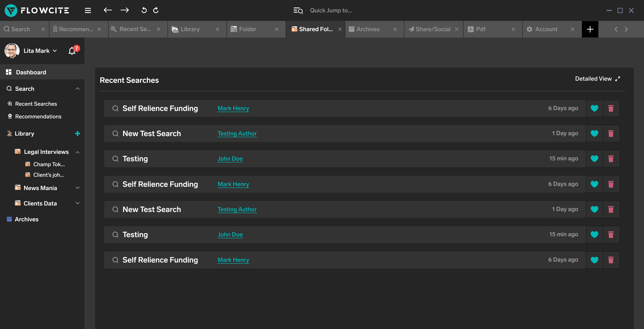Unfavorite the last Self Relience Funding row
This screenshot has width=644, height=329.
click(594, 260)
